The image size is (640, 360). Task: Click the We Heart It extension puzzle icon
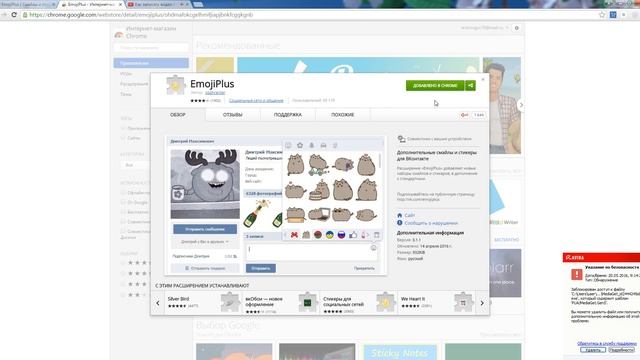pos(463,302)
